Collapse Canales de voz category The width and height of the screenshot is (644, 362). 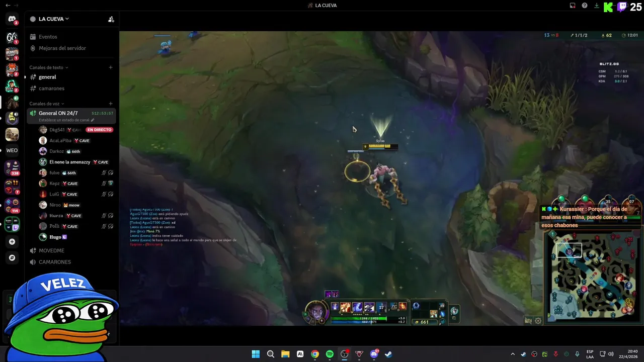(46, 104)
